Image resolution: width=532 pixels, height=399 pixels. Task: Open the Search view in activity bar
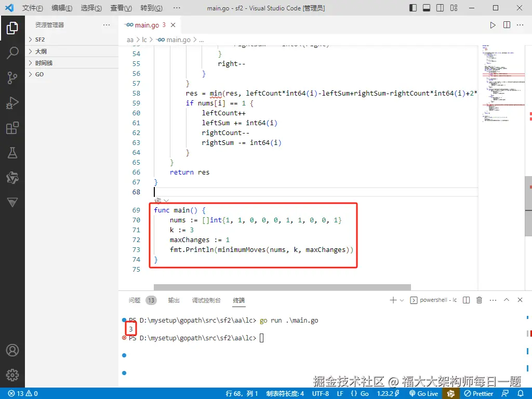point(12,52)
